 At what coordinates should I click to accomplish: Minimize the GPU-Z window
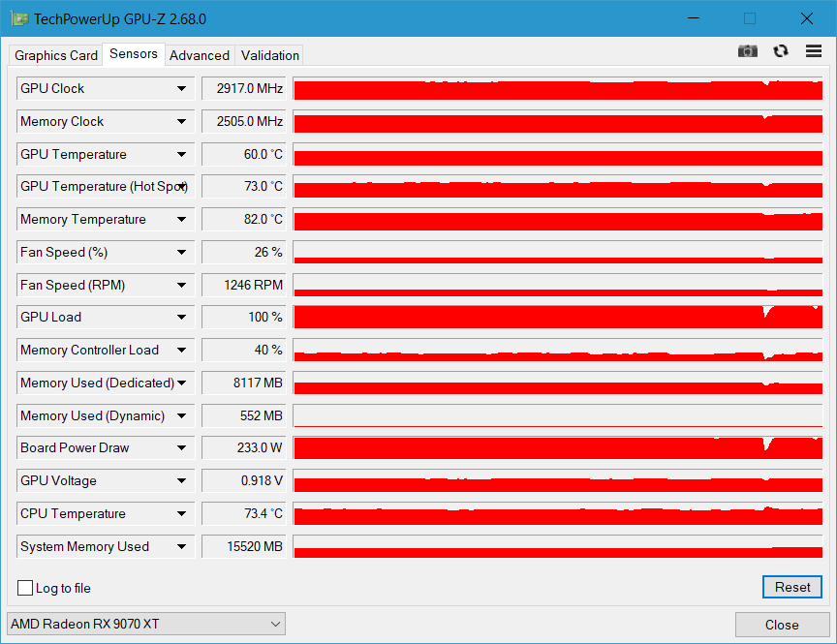coord(694,19)
